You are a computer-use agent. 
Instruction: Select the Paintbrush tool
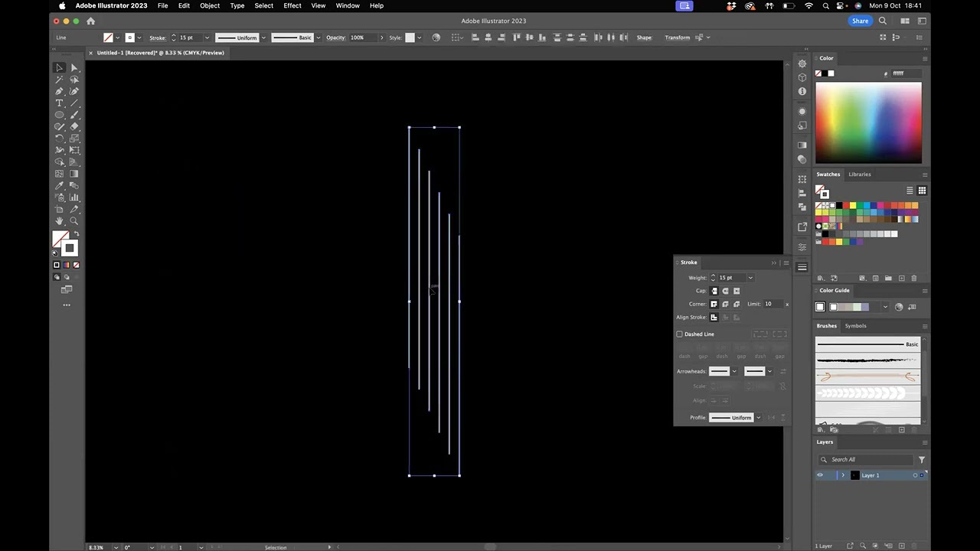tap(74, 115)
